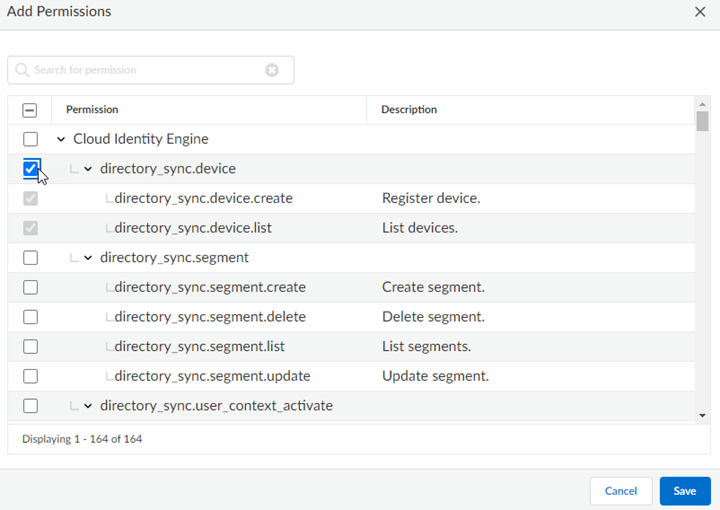
Task: Tick the directory_sync.segment.delete checkbox
Action: 30,317
